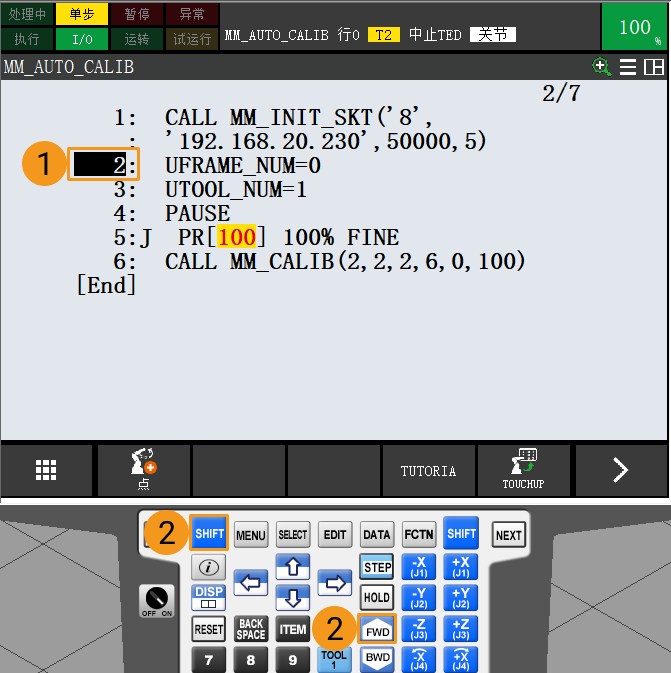The height and width of the screenshot is (673, 671).
Task: Open the grid menu softkey icon
Action: [x=46, y=470]
